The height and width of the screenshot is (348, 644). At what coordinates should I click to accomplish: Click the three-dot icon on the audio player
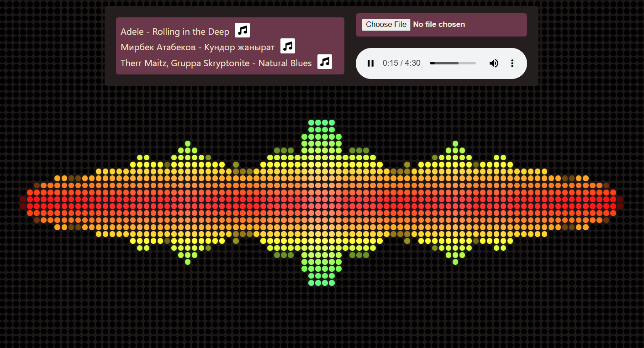(x=512, y=63)
